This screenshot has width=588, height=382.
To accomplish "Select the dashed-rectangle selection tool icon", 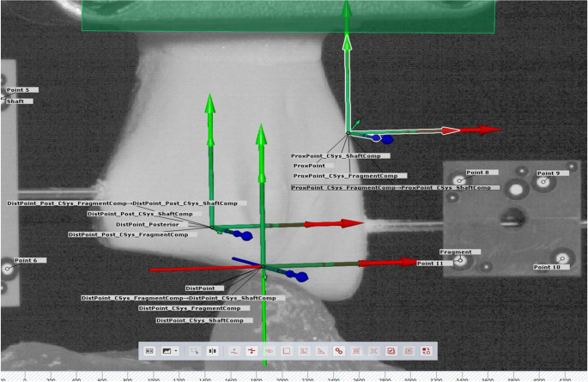I will tap(194, 351).
